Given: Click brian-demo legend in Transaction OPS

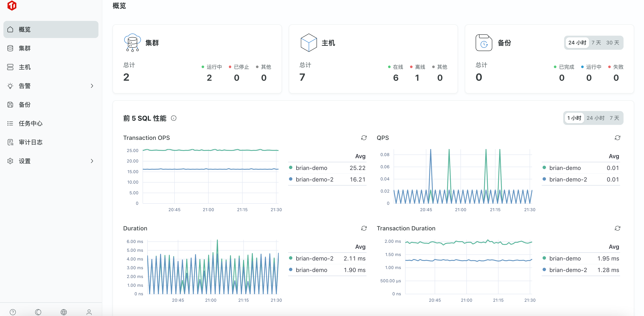Looking at the screenshot, I should [311, 168].
